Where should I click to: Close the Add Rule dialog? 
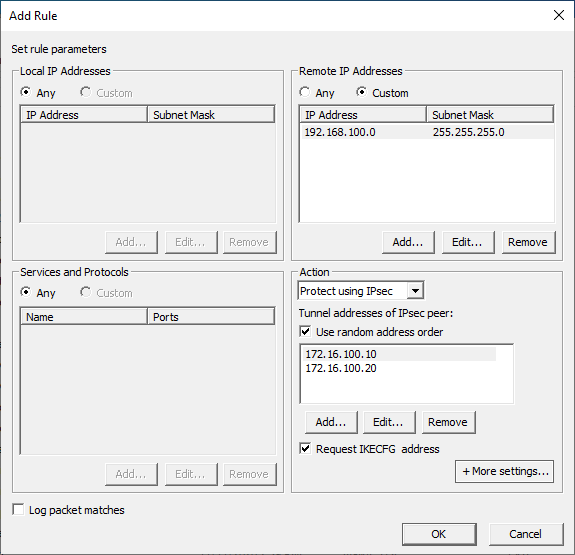[x=559, y=15]
